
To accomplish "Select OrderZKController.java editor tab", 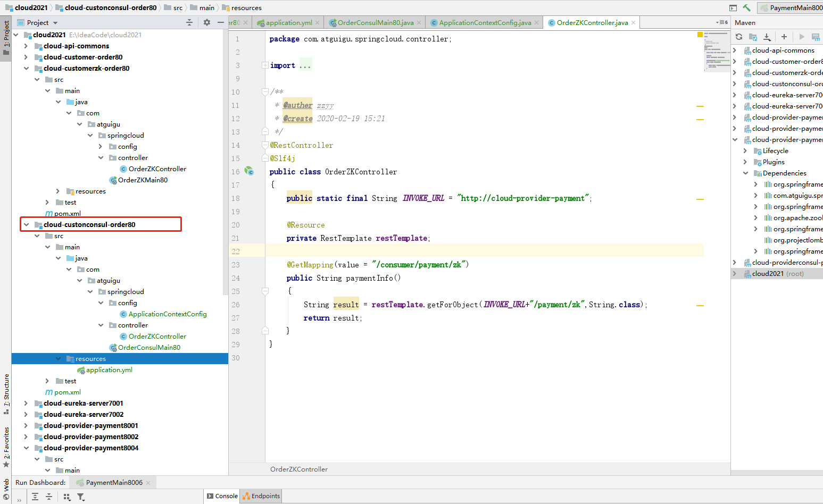I will (592, 22).
